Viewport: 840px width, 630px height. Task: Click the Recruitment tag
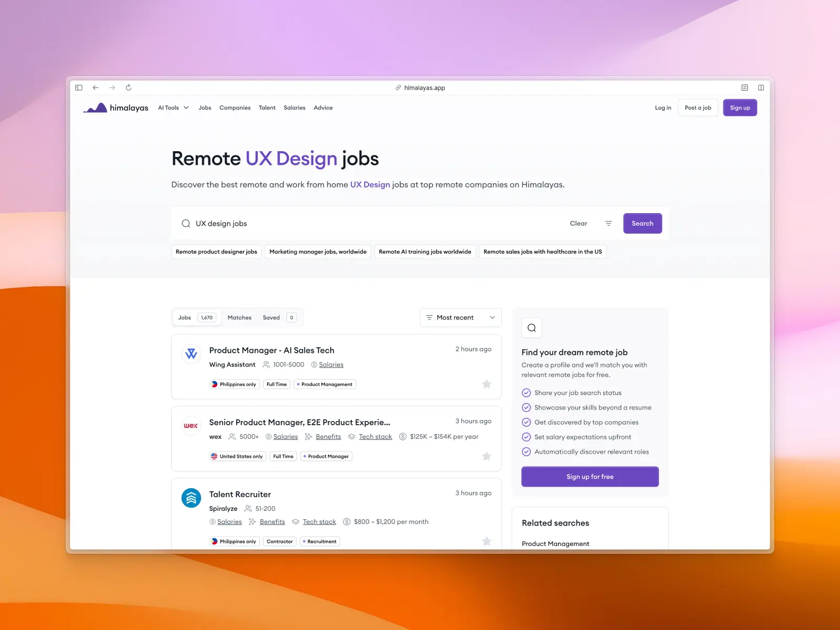click(320, 541)
